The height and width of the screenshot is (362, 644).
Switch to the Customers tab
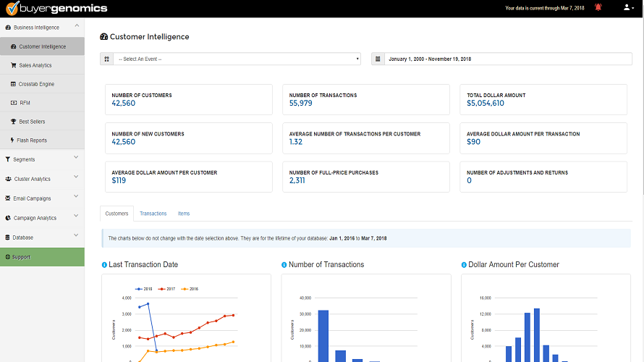tap(116, 214)
